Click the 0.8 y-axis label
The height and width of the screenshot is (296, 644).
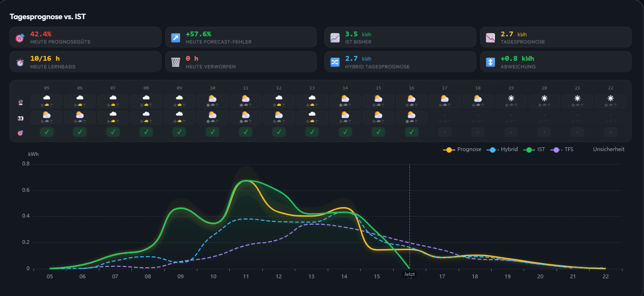tap(26, 164)
